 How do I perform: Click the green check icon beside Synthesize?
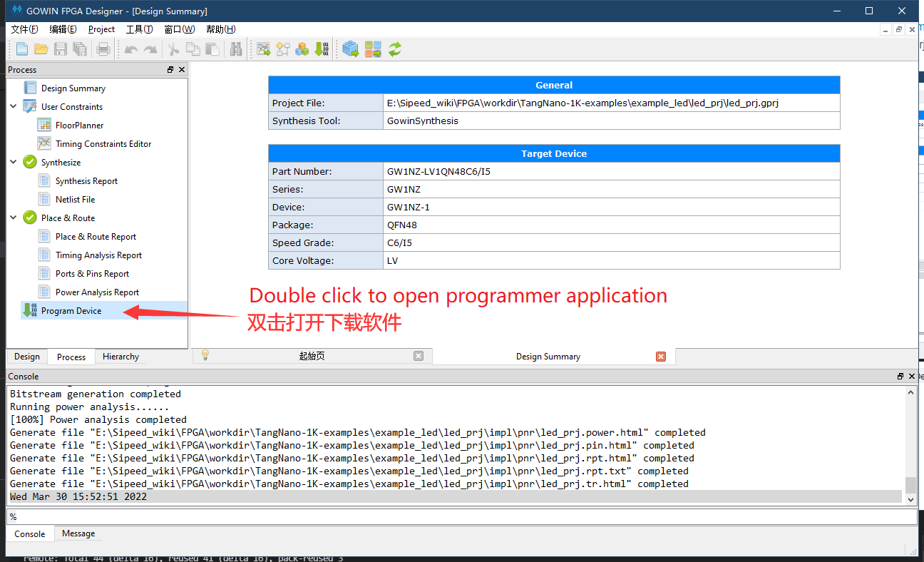pos(30,162)
